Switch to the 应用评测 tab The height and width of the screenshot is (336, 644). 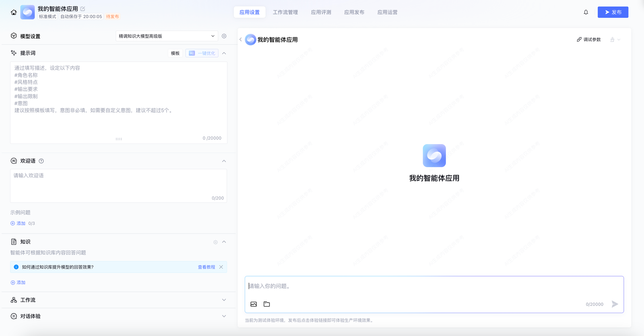coord(321,12)
